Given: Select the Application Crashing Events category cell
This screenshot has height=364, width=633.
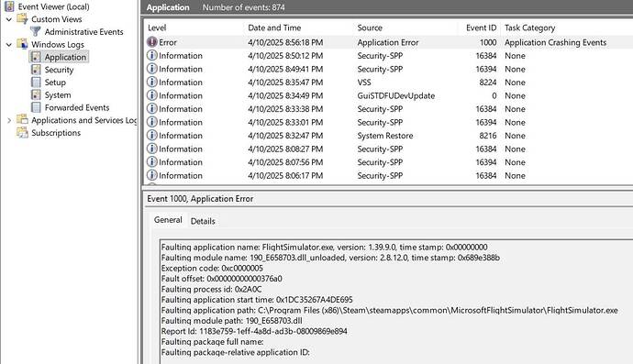Looking at the screenshot, I should (x=556, y=42).
